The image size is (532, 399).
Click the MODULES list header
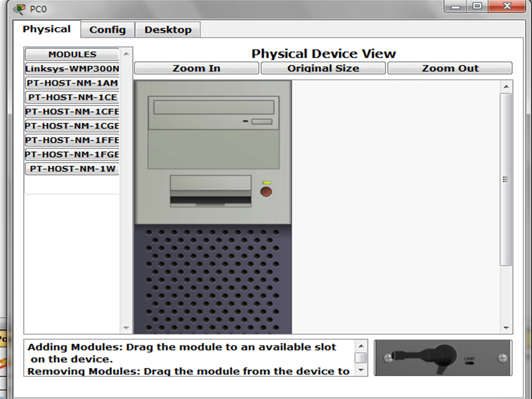click(x=72, y=55)
